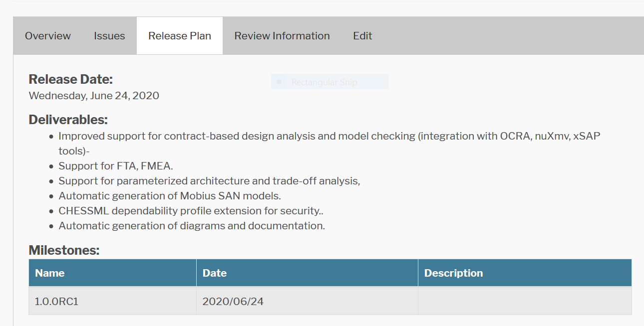Image resolution: width=644 pixels, height=326 pixels.
Task: Click the Support for FTA, FMEA item
Action: (x=116, y=166)
